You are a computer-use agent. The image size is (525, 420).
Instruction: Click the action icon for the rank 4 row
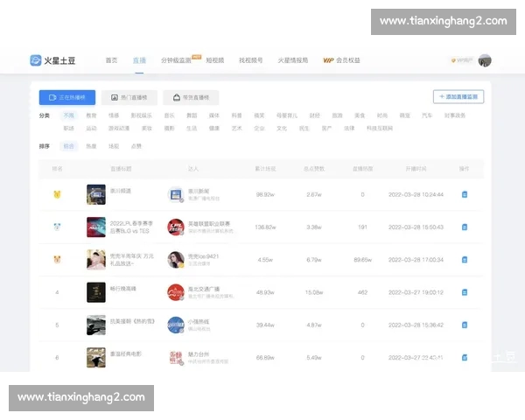point(465,292)
